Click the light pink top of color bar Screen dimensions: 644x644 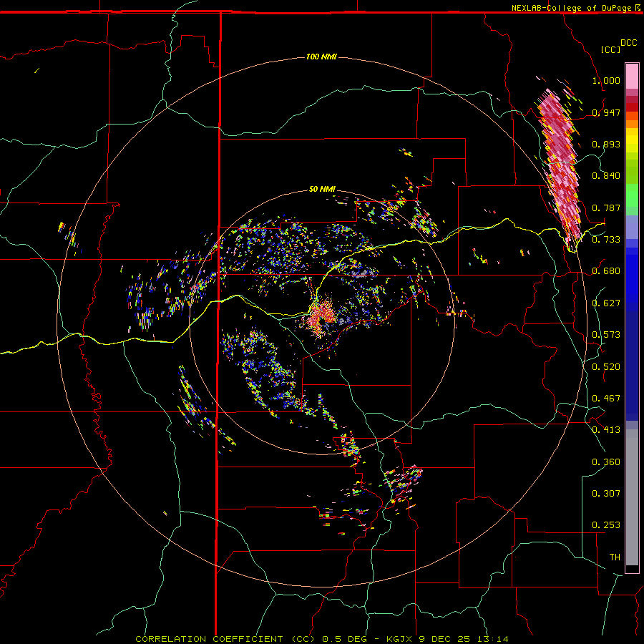(x=632, y=77)
